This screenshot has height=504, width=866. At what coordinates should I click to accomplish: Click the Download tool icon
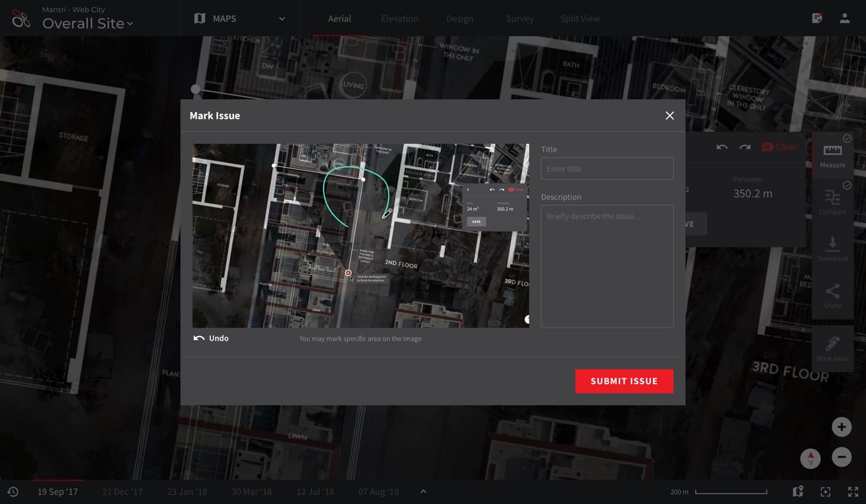pos(832,244)
